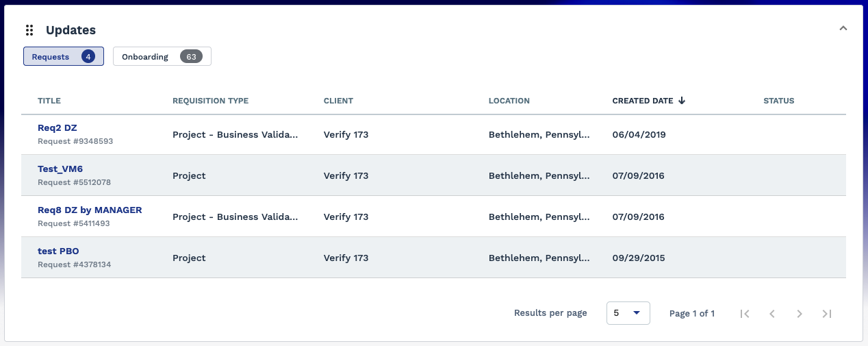The width and height of the screenshot is (868, 346).
Task: Go to the previous page
Action: (772, 314)
